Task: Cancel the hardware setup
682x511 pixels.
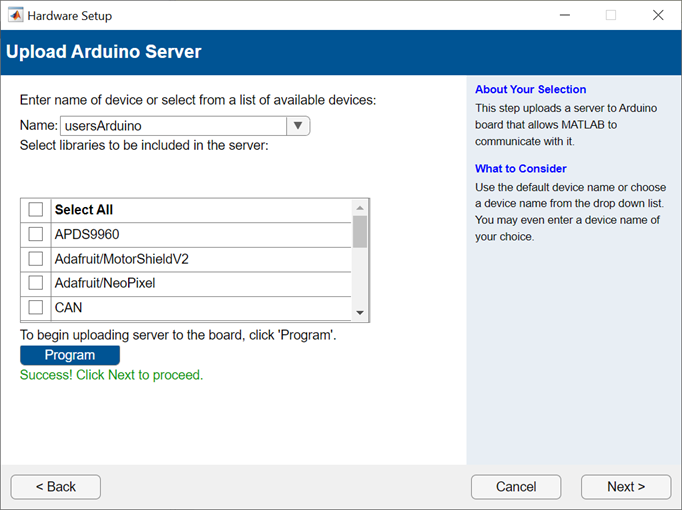Action: coord(516,487)
